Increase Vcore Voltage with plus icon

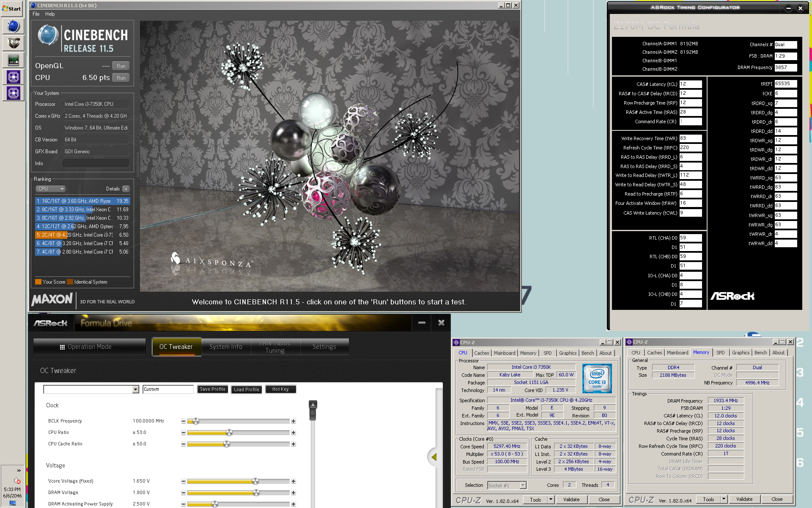[x=293, y=481]
